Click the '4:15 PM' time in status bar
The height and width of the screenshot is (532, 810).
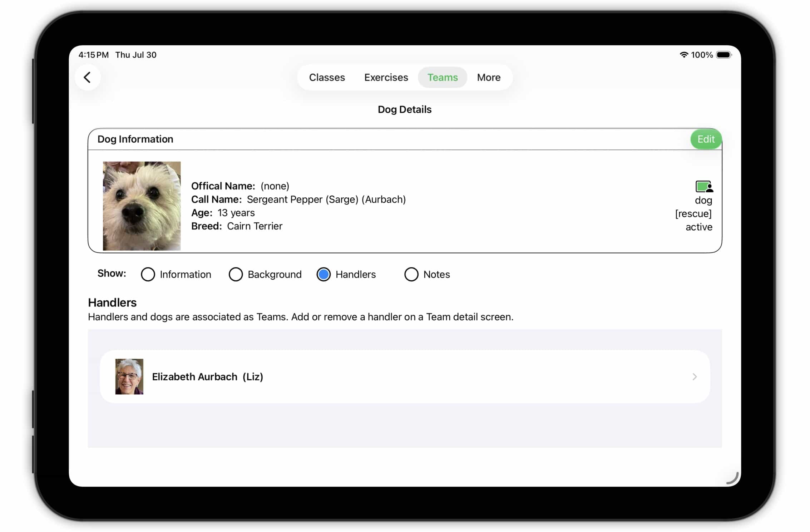(94, 55)
